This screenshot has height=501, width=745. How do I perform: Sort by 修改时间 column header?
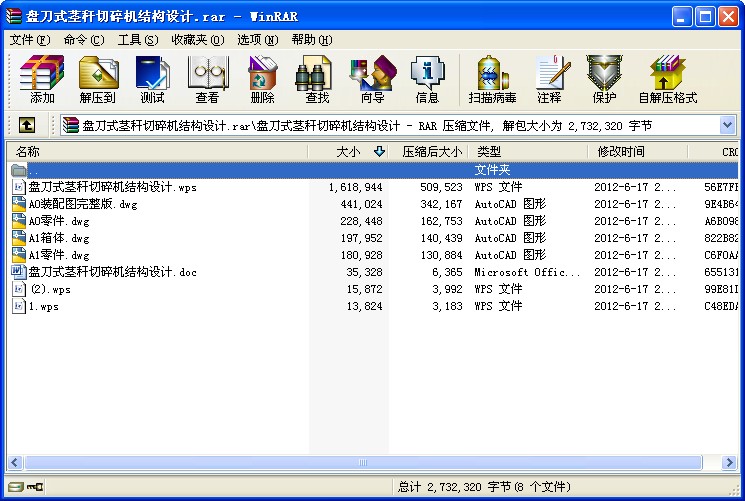[x=621, y=152]
